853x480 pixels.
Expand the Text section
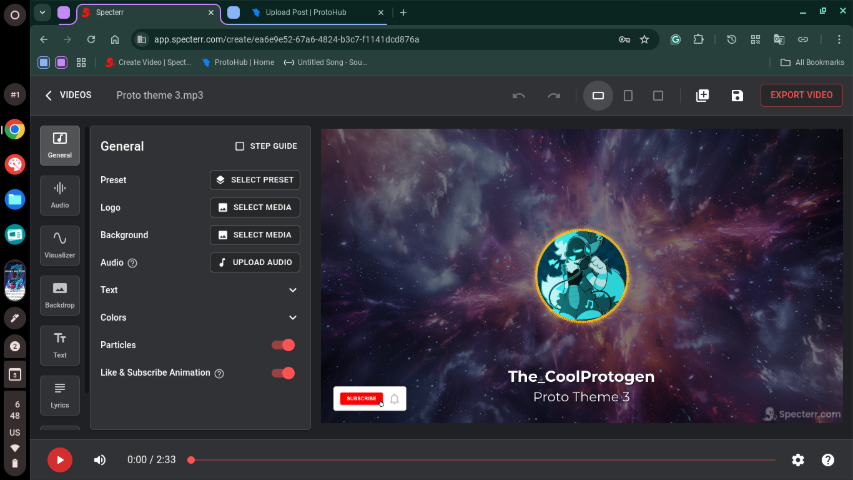pyautogui.click(x=293, y=290)
